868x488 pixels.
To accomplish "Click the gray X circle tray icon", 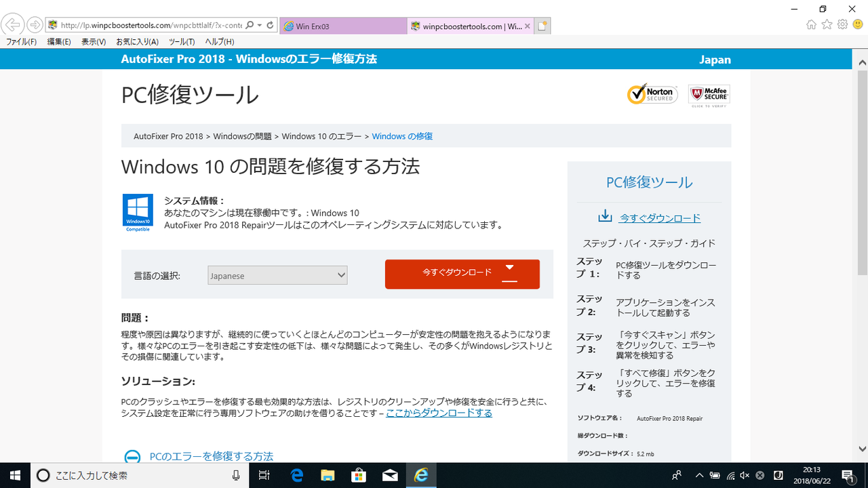I will [x=760, y=475].
